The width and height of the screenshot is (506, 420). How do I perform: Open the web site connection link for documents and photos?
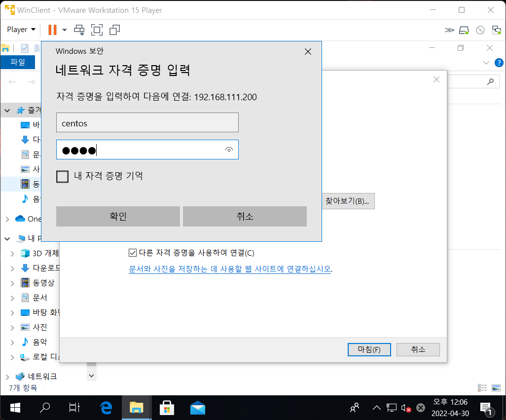pos(230,269)
